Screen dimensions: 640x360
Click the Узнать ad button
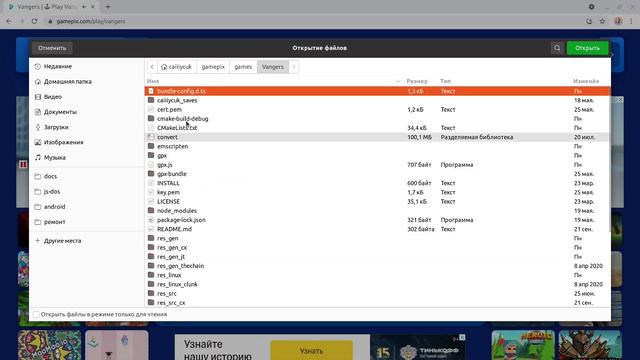pyautogui.click(x=311, y=351)
